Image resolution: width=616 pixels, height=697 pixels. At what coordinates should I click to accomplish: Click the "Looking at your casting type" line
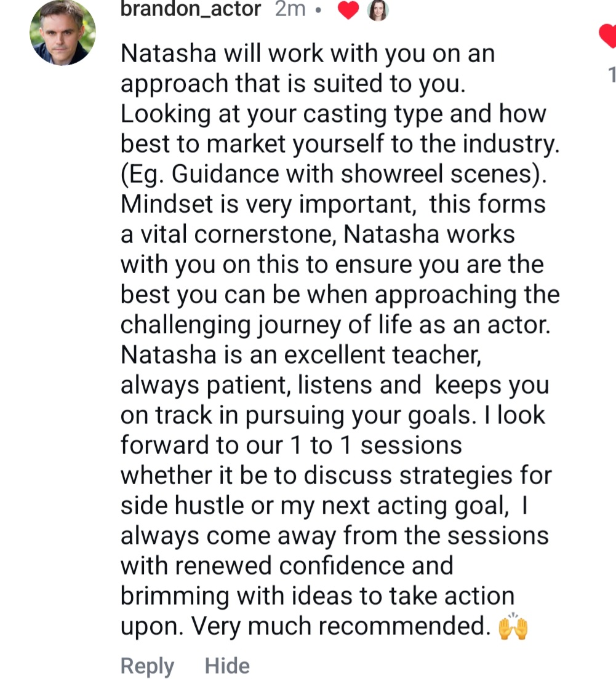point(334,114)
